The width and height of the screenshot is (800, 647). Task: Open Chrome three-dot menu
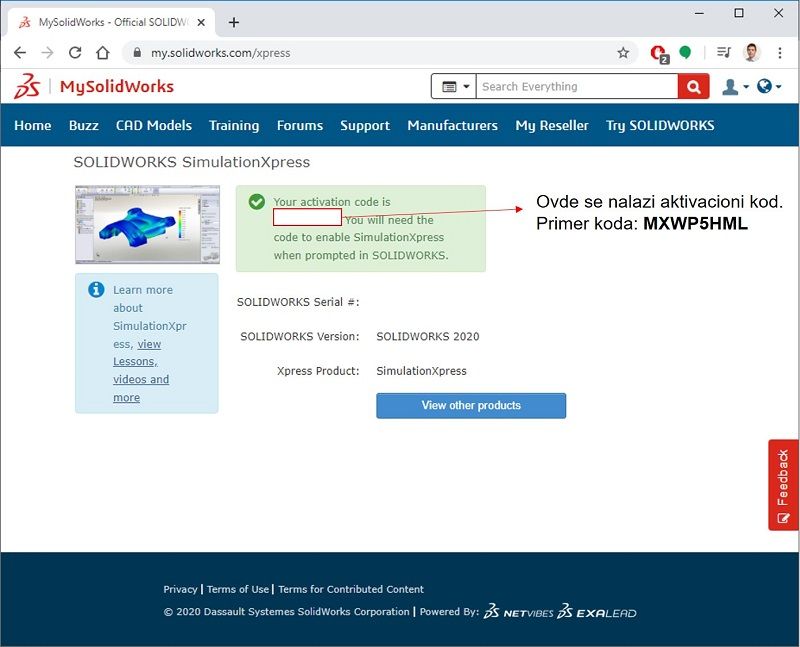(780, 53)
